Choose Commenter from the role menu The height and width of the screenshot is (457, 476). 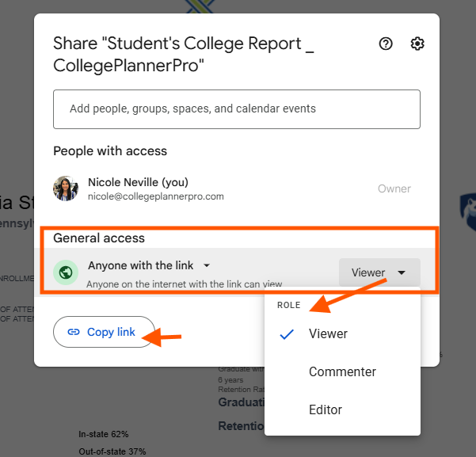point(342,371)
